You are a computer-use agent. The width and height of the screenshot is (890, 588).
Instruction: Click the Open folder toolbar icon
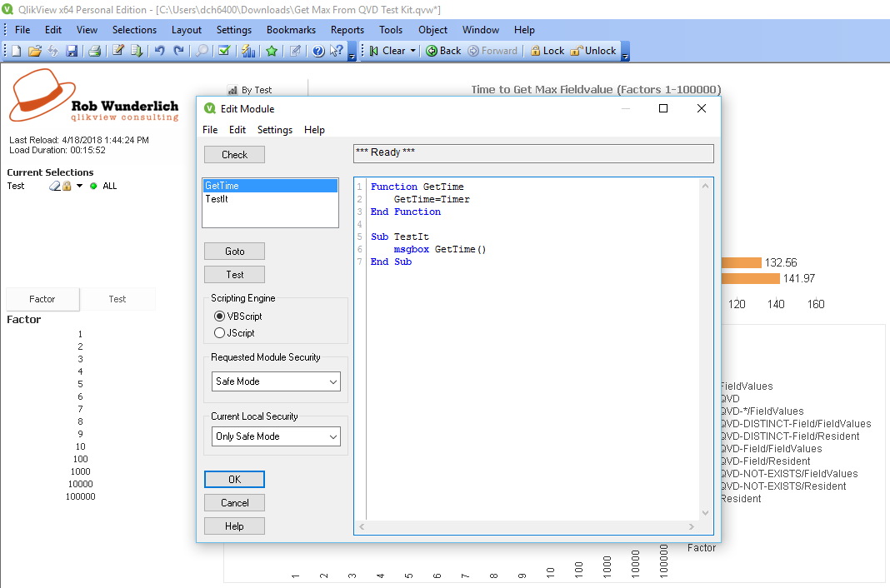tap(34, 51)
